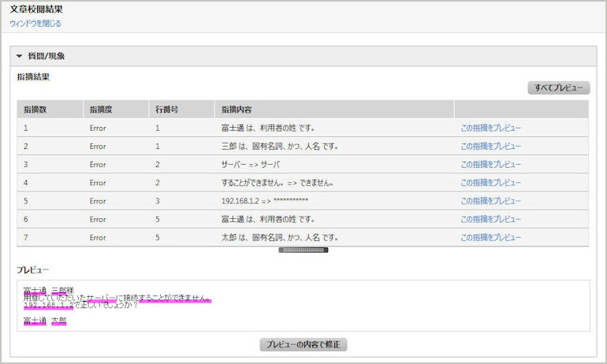Open the preview link for finding number 6
This screenshot has height=364, width=607.
pos(490,219)
